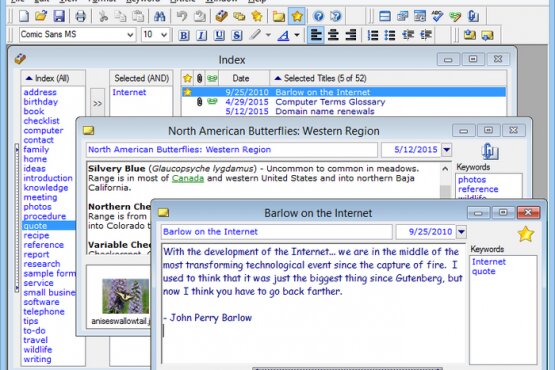The image size is (555, 370).
Task: Click the >> add-keyword button in the Index window
Action: click(97, 103)
